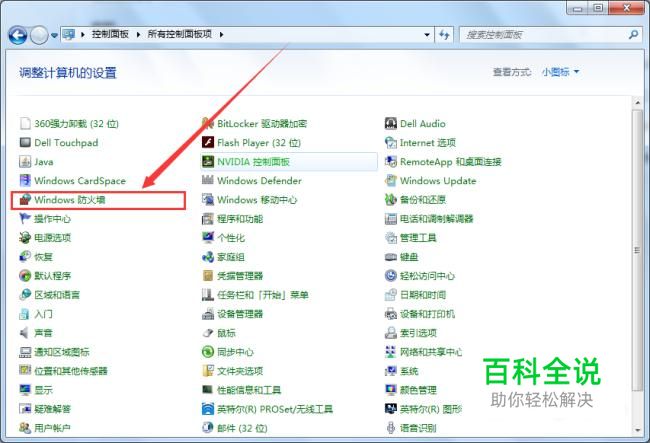
Task: Expand arrow after 控制面板 breadcrumb
Action: 138,34
